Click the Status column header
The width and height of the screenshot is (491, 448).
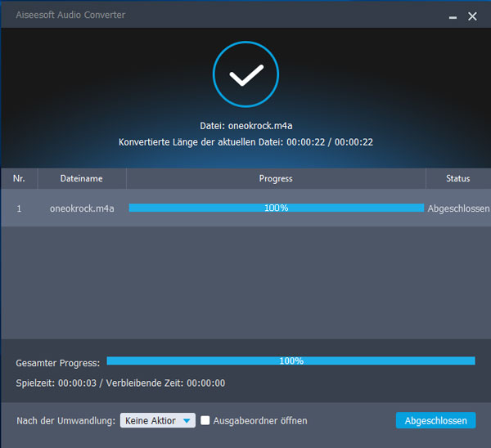click(x=458, y=178)
